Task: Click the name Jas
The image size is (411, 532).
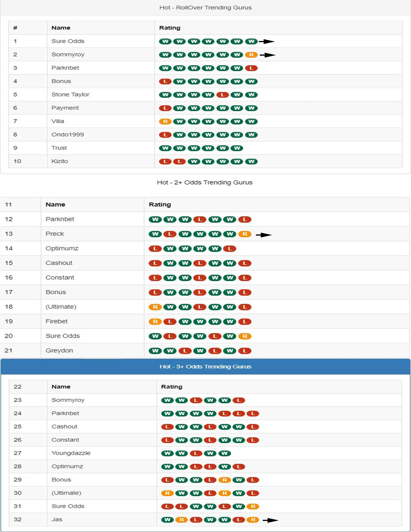Action: click(x=57, y=520)
